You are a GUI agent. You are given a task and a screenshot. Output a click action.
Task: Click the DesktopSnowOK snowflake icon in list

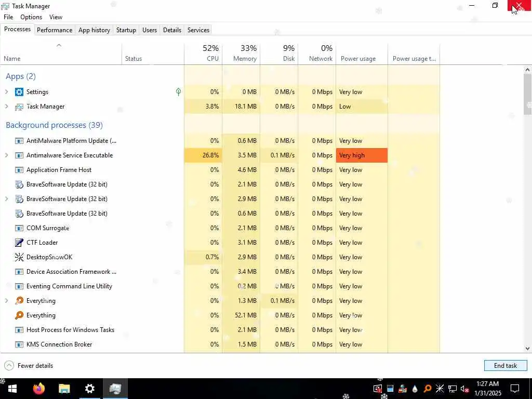coord(19,257)
